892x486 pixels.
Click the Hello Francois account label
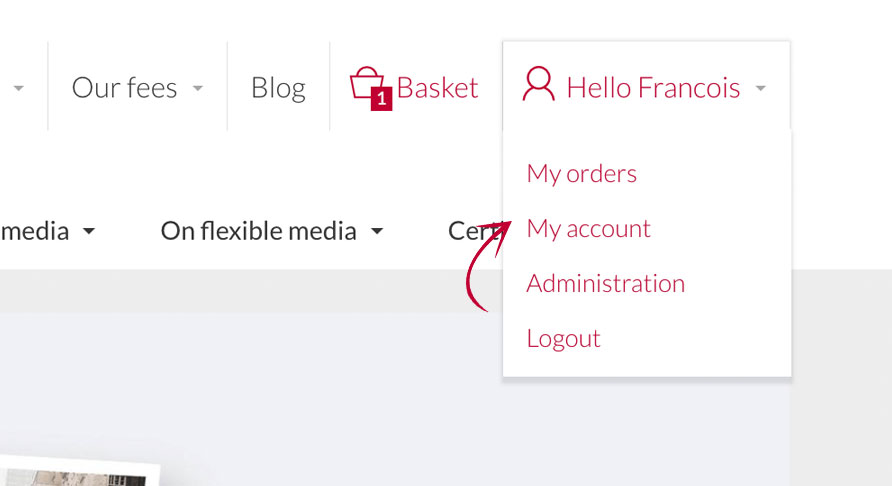pos(653,88)
